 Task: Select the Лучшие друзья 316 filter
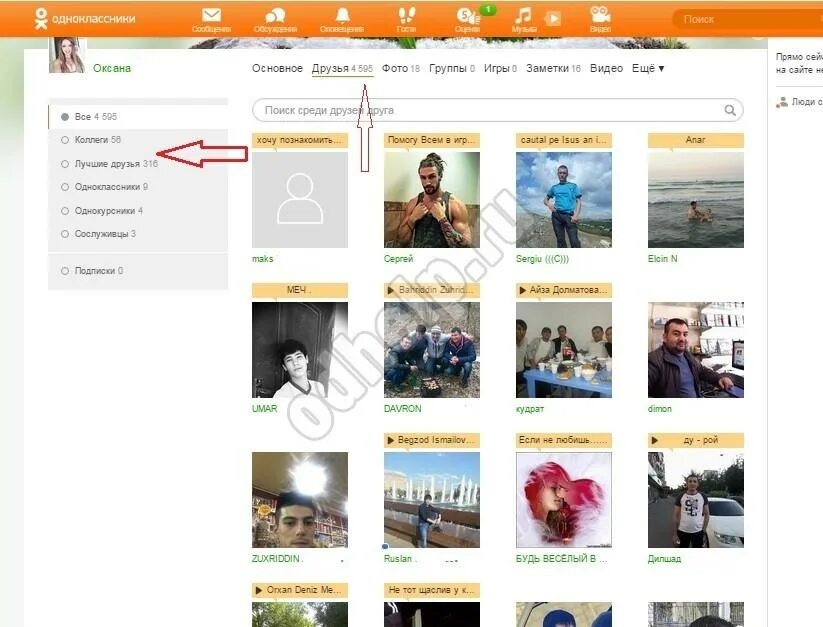click(138, 164)
